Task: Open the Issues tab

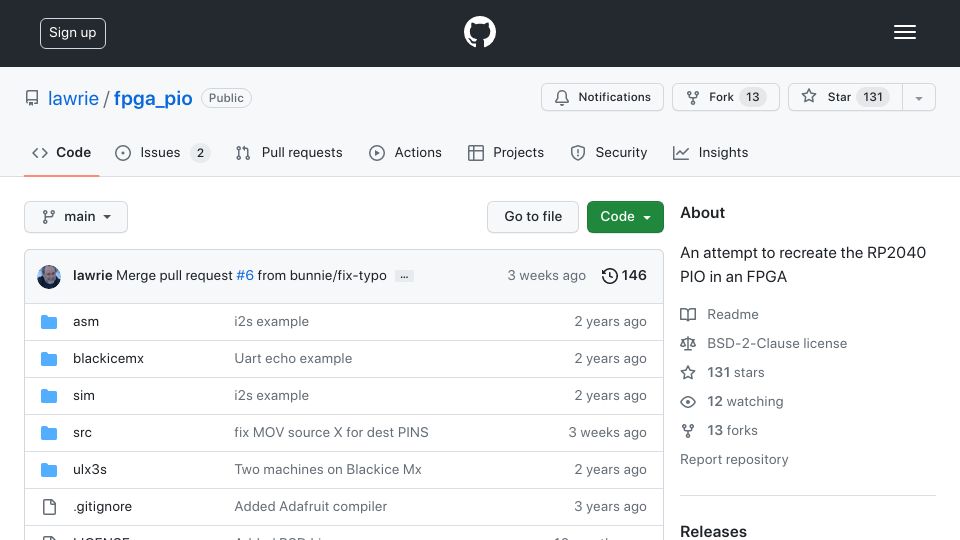Action: point(162,152)
